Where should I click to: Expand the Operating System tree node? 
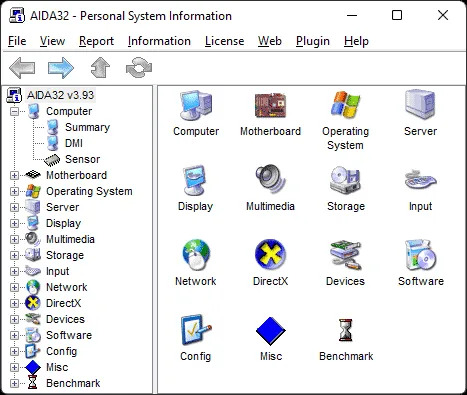[14, 191]
